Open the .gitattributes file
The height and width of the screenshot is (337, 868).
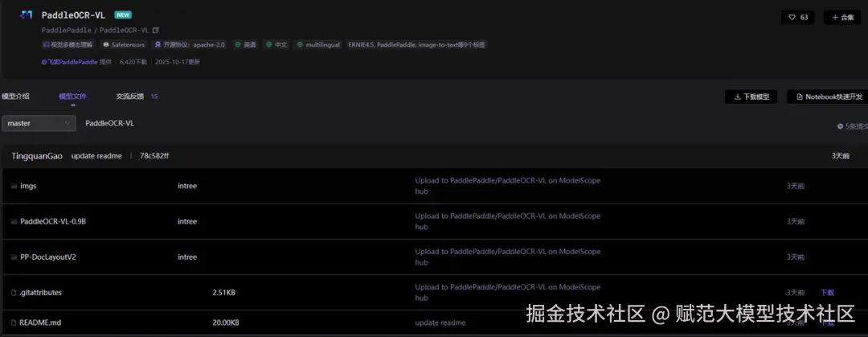pos(40,293)
